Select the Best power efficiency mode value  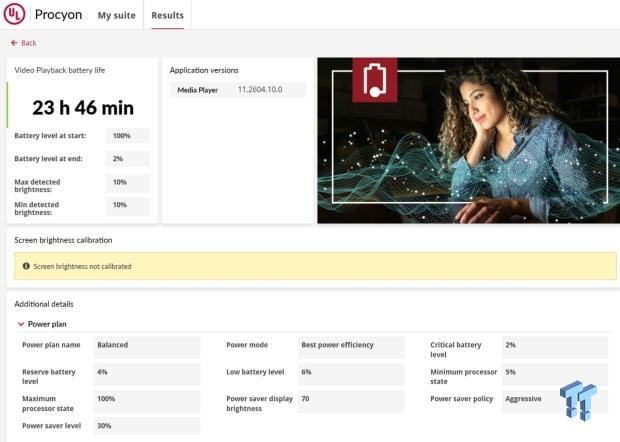point(351,347)
